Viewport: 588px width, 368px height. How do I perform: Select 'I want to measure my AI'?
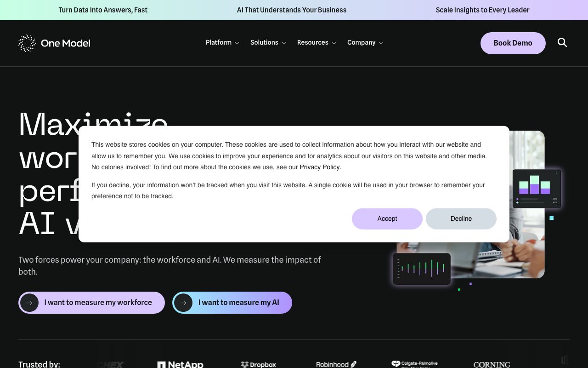tap(232, 303)
